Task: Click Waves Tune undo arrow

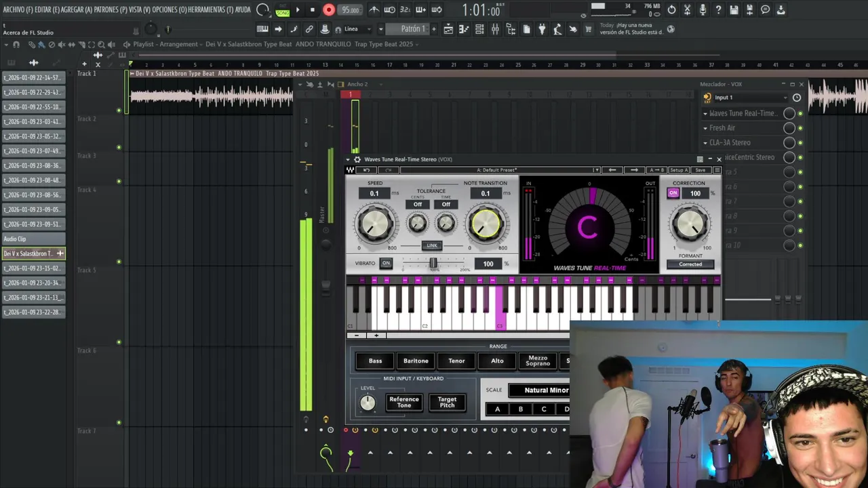Action: [367, 170]
